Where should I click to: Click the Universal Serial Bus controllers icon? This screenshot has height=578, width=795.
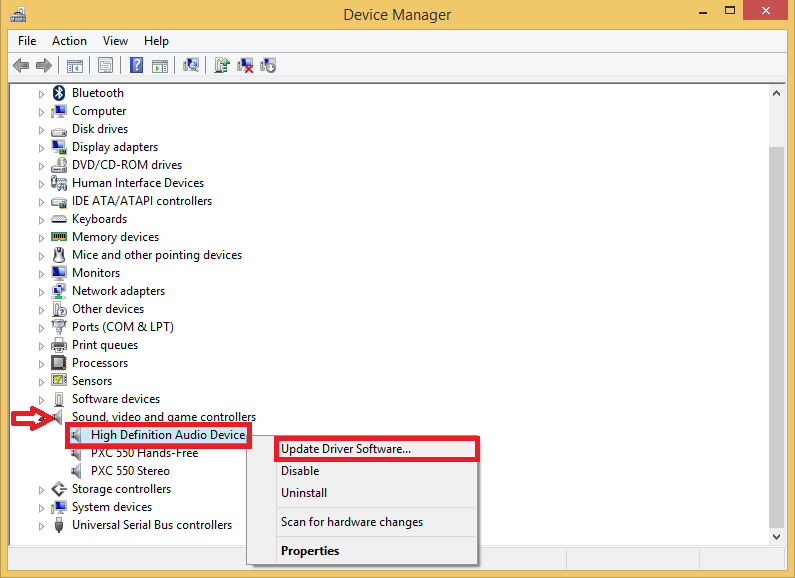59,525
